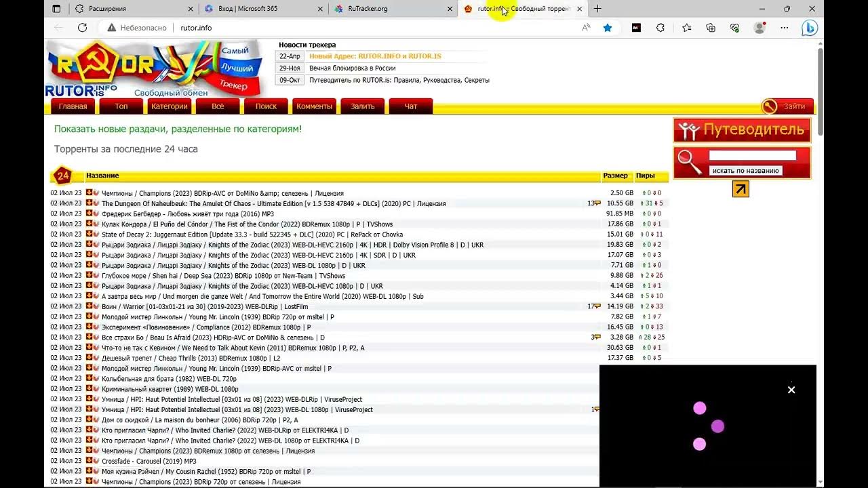Screen dimensions: 868x488
Task: Open torrent 'Глубокое море / Shen hai / Deep Sea'
Action: pyautogui.click(x=223, y=276)
